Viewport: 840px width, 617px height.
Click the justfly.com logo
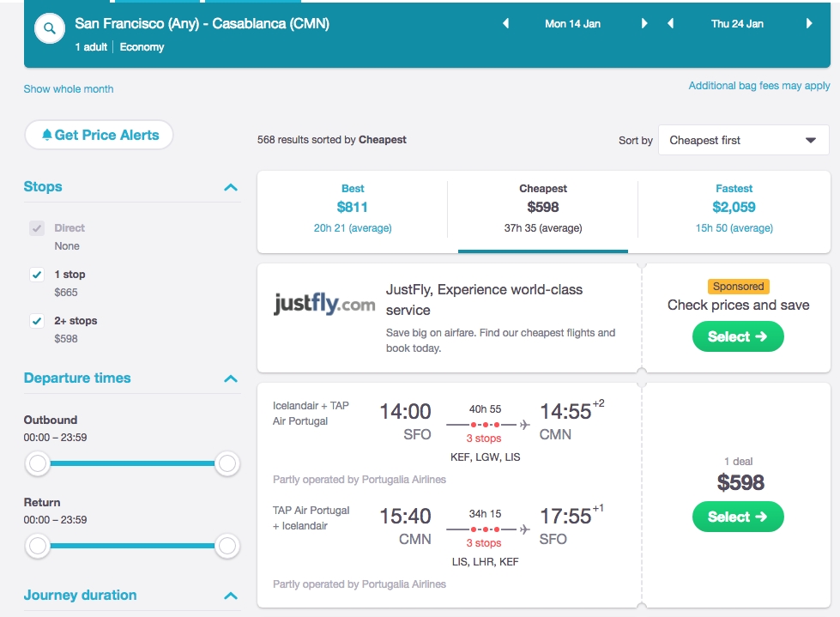click(324, 303)
